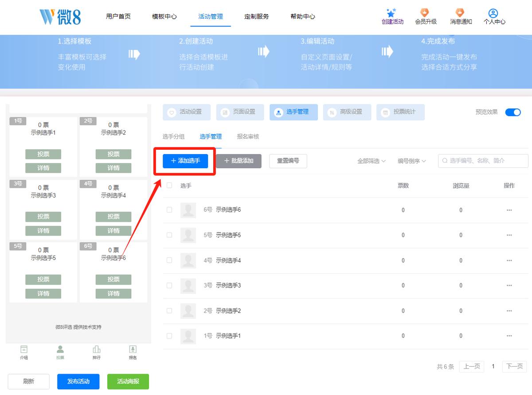Open 用户首页 in top navigation
The image size is (532, 395).
[x=118, y=16]
